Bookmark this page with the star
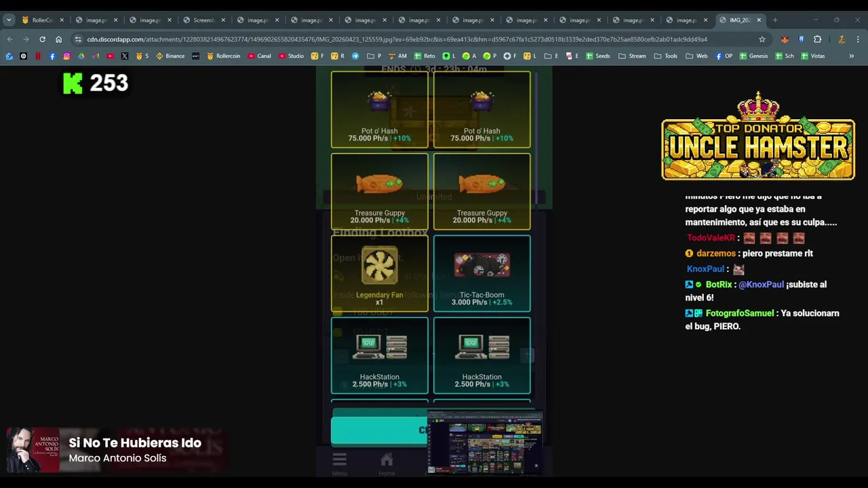The width and height of the screenshot is (868, 488). pyautogui.click(x=762, y=39)
